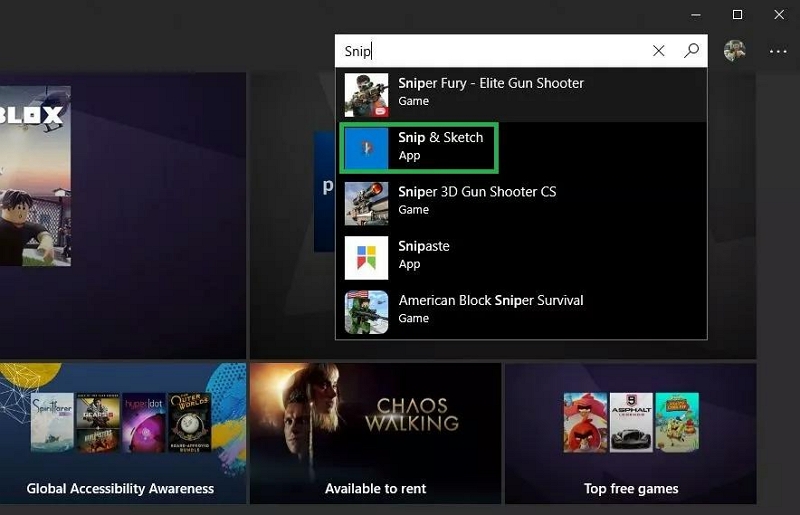Open the Snipaste suggestion text
Viewport: 800px width, 515px height.
(423, 246)
